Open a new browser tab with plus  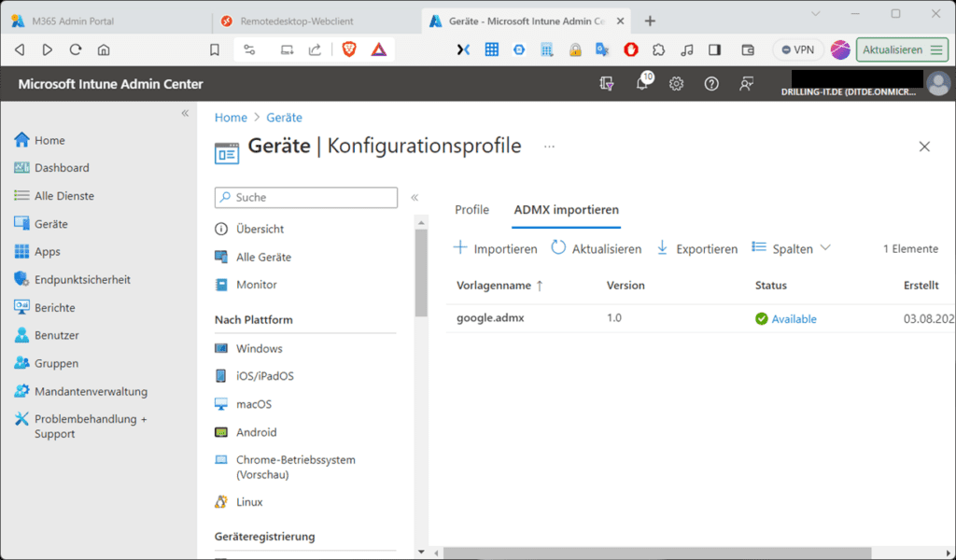click(650, 21)
